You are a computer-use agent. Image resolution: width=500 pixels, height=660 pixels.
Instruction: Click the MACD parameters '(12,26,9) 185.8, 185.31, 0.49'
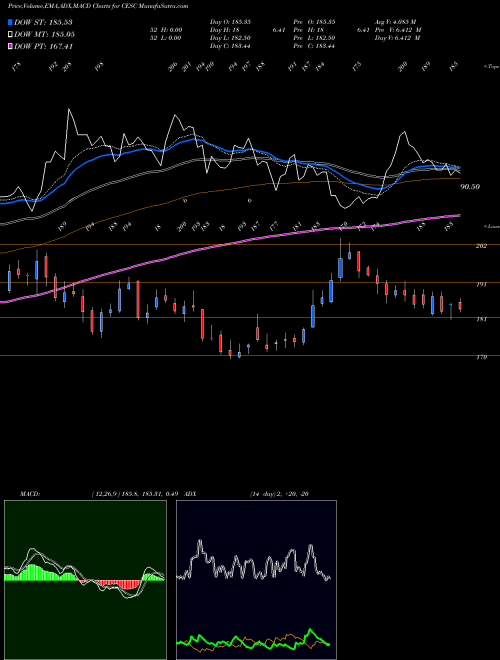click(136, 494)
